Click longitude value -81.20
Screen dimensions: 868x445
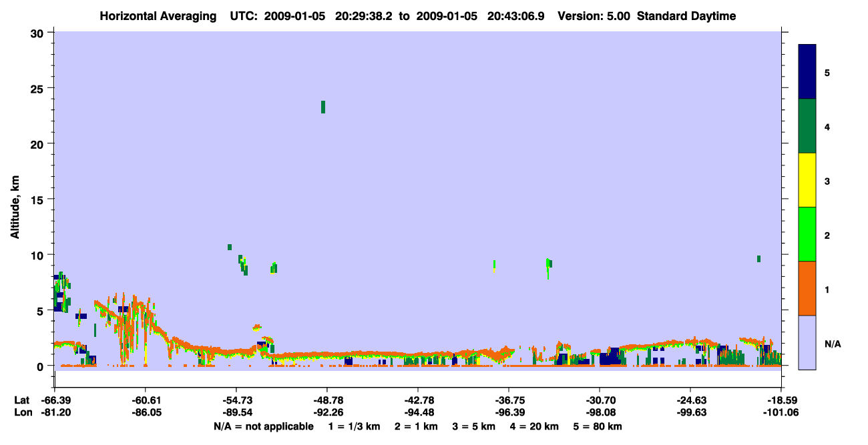point(55,412)
